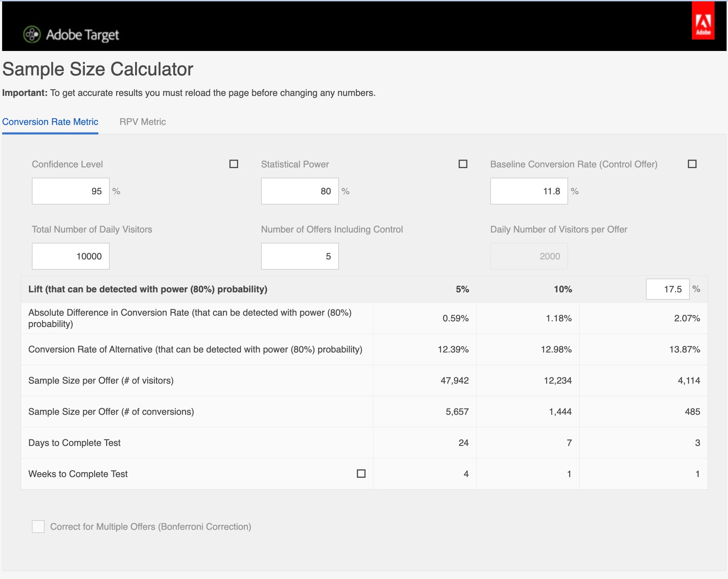This screenshot has width=728, height=579.
Task: Click the custom lift input showing 17.5
Action: 668,289
